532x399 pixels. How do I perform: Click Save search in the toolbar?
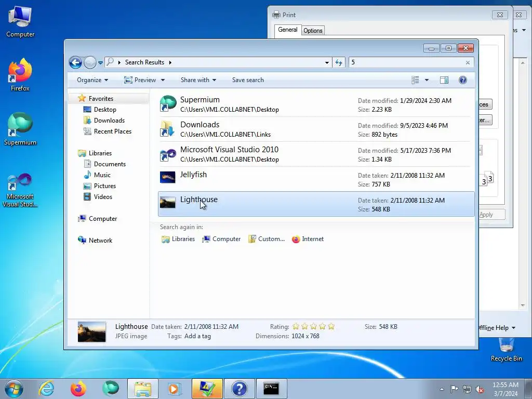pos(248,80)
